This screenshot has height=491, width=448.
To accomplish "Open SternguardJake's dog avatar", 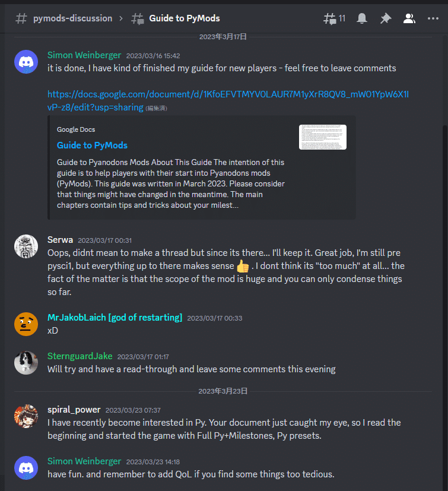I will (x=26, y=363).
